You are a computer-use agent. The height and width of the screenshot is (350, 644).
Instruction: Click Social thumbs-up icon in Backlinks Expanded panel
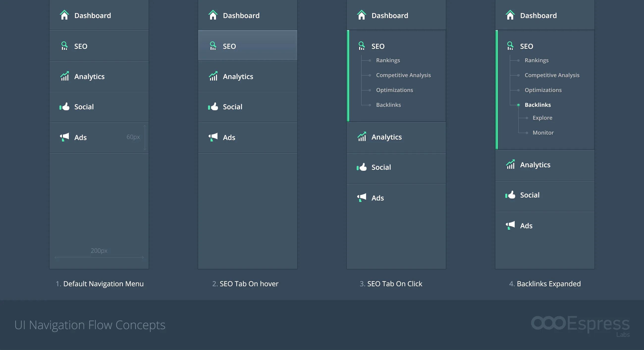click(x=510, y=195)
